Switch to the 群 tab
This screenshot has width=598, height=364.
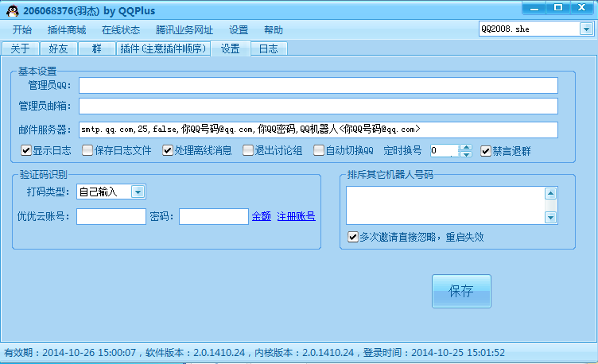tap(96, 48)
